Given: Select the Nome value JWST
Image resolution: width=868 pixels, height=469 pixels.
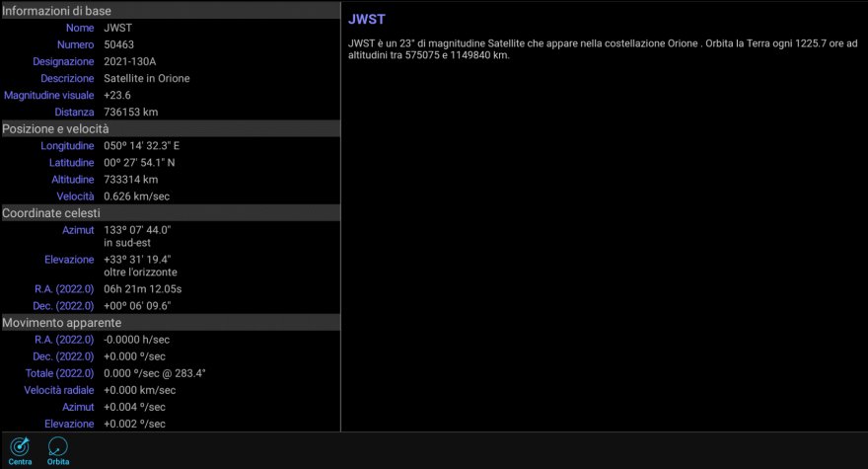Looking at the screenshot, I should pos(118,28).
